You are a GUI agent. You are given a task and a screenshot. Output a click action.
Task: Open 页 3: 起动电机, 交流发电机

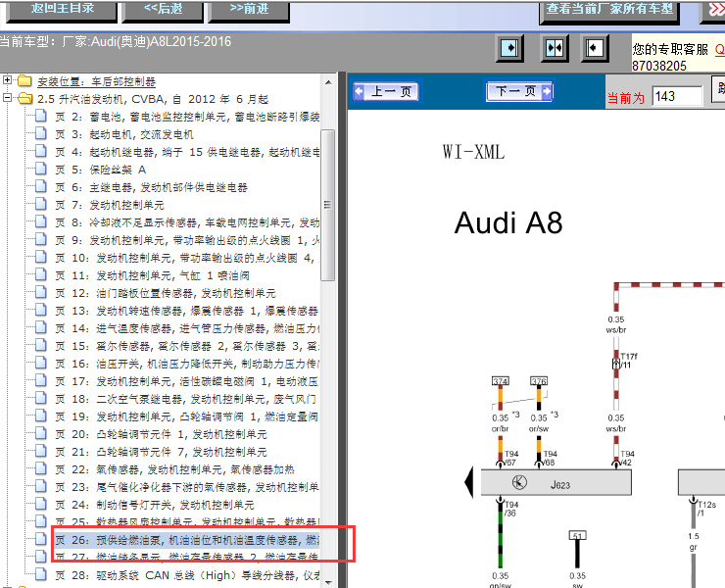click(x=124, y=134)
